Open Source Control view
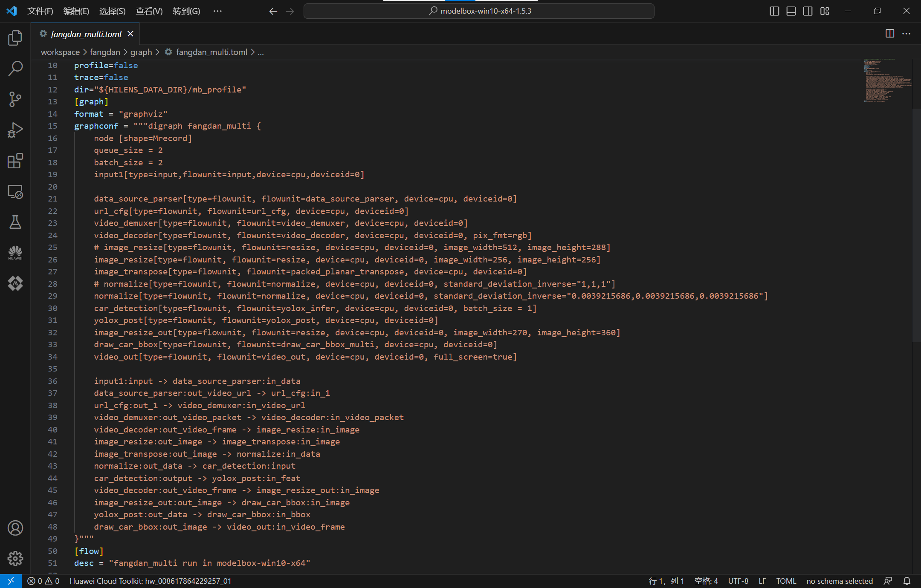 click(15, 99)
